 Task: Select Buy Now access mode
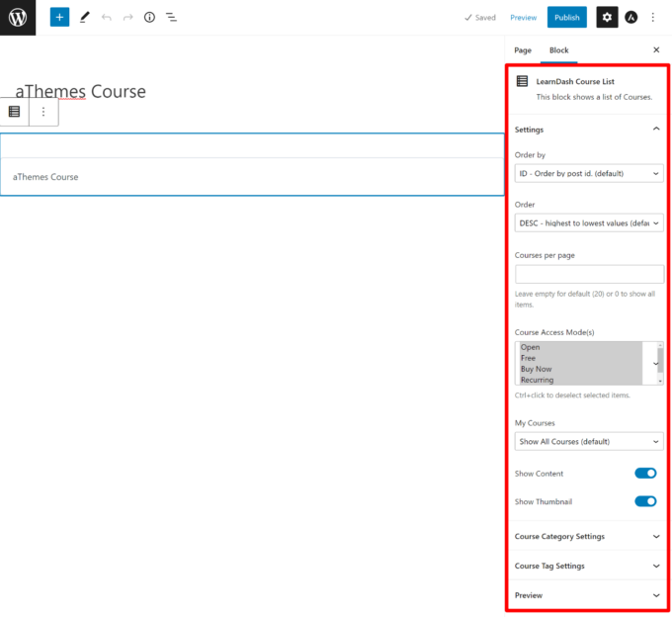[x=581, y=369]
